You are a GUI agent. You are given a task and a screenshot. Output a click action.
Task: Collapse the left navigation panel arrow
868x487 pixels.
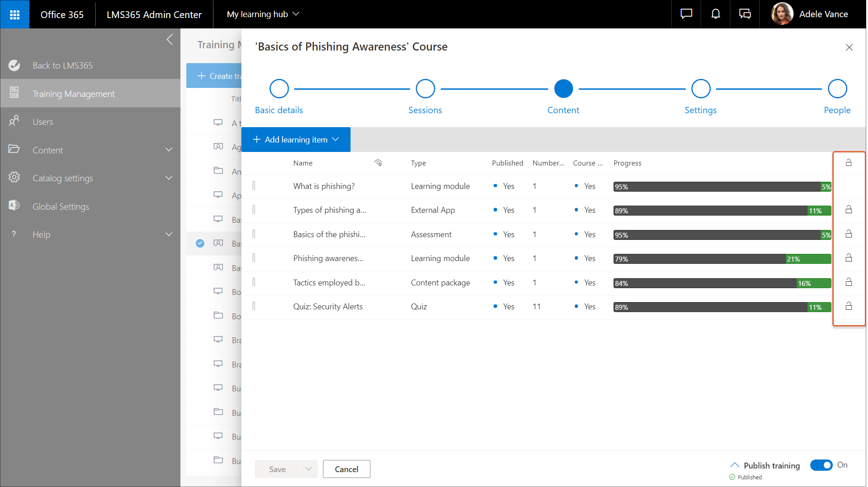pyautogui.click(x=170, y=40)
